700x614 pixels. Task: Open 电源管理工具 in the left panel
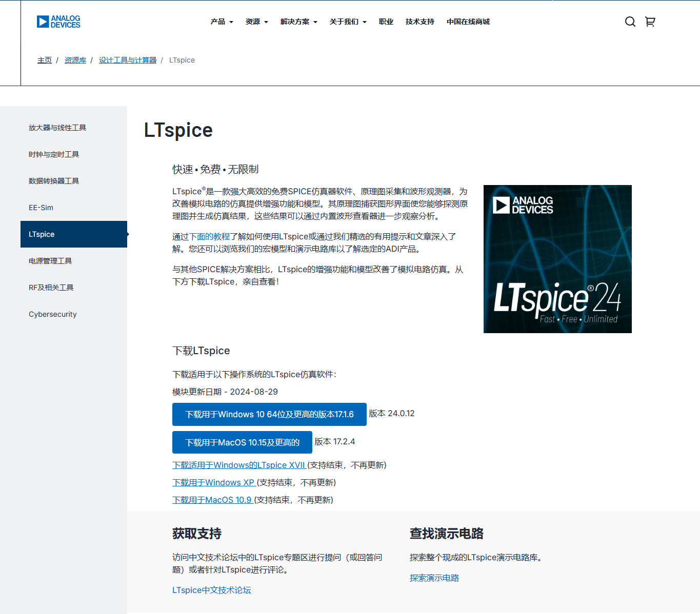50,260
